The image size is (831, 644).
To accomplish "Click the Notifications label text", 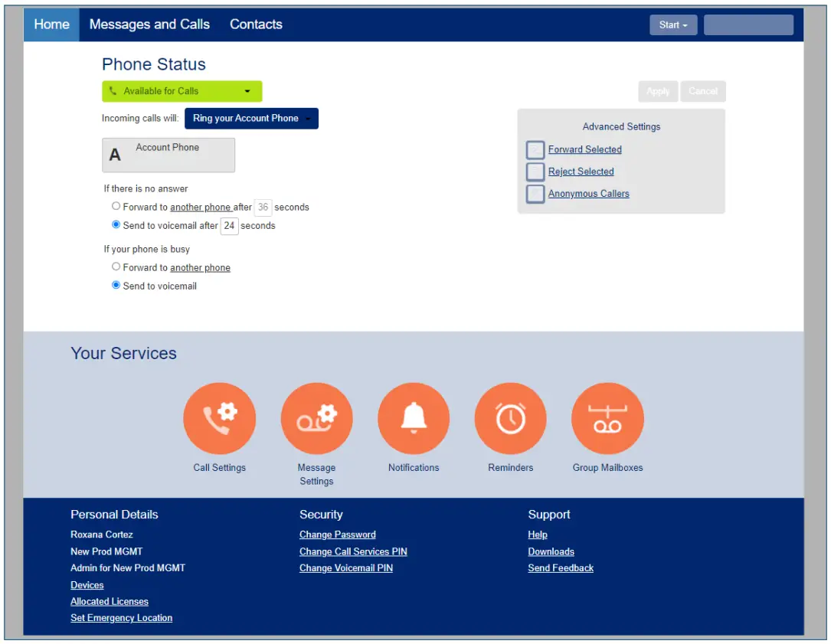I will (x=414, y=468).
